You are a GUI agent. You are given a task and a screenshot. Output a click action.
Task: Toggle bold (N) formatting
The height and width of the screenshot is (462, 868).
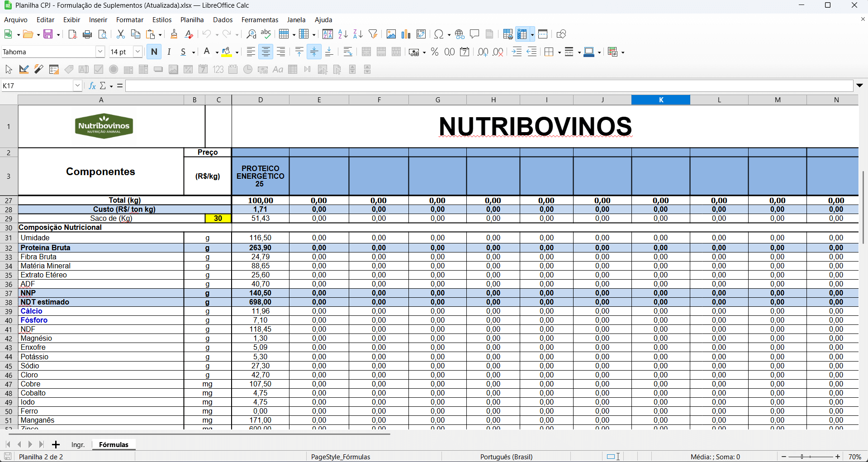154,52
